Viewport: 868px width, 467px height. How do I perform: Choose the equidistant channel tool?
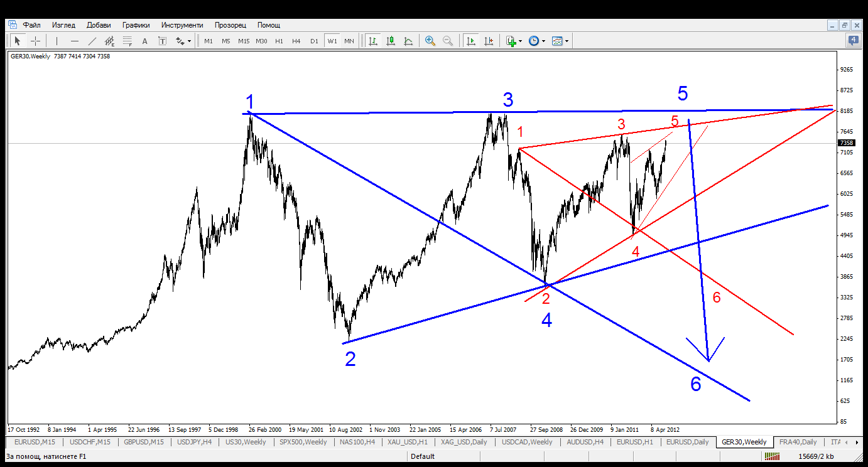point(109,41)
